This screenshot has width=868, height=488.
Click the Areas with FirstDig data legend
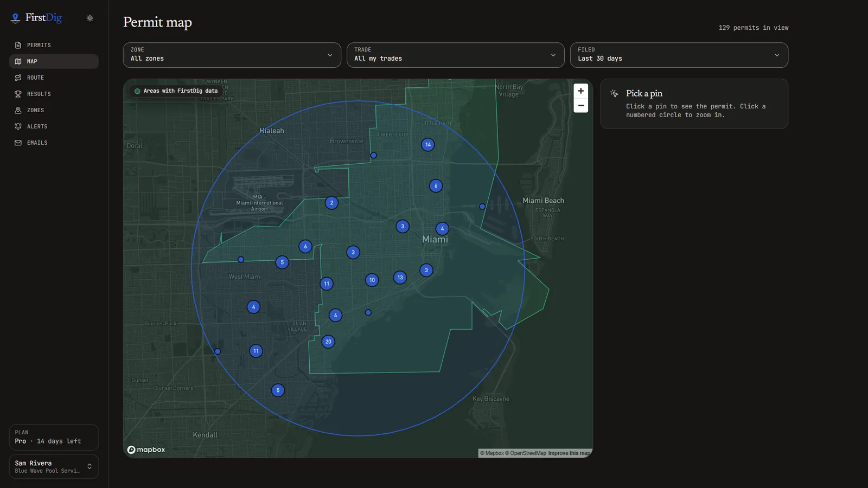tap(176, 91)
